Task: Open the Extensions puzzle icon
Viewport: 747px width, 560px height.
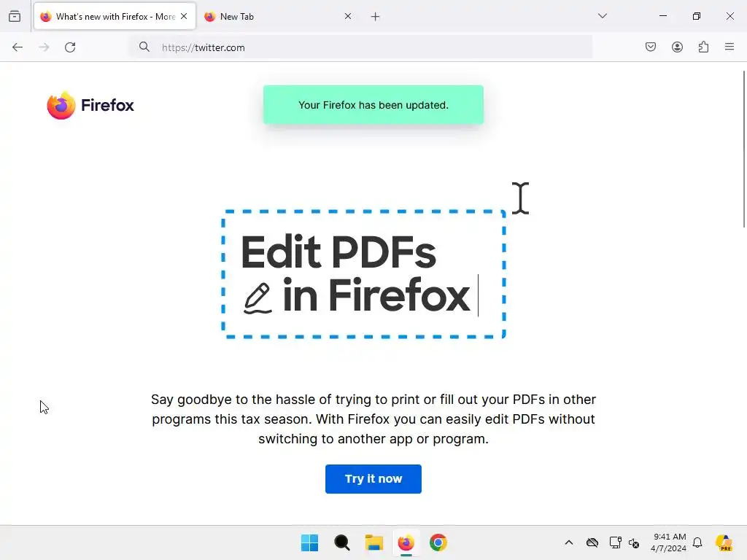Action: click(x=703, y=47)
